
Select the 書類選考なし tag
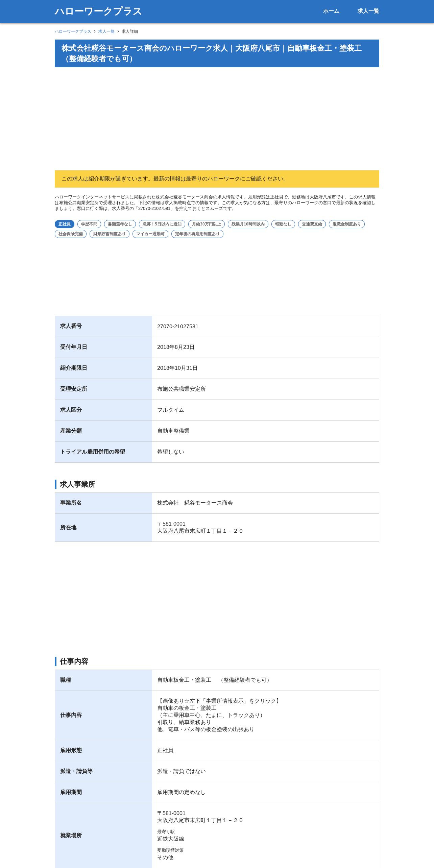click(x=120, y=224)
